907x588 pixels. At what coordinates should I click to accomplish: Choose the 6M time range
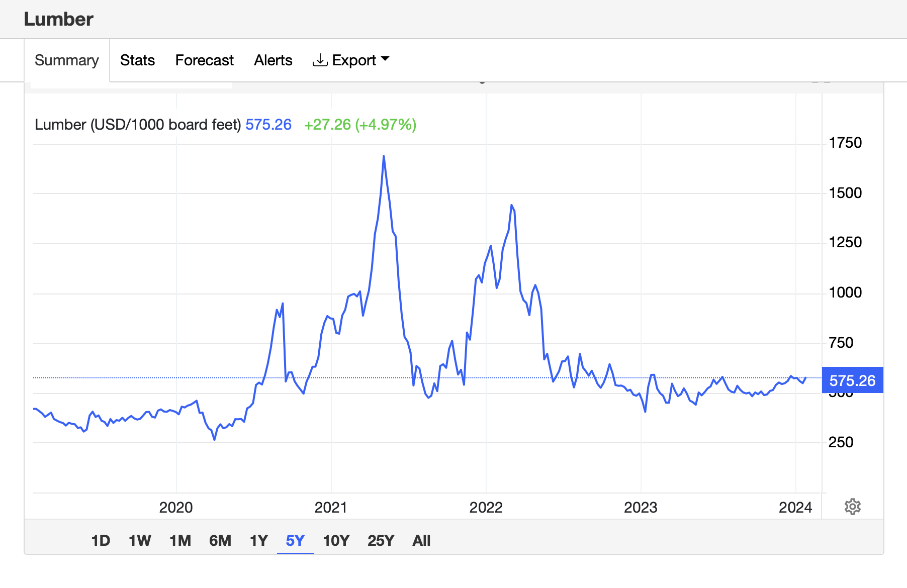[x=220, y=541]
